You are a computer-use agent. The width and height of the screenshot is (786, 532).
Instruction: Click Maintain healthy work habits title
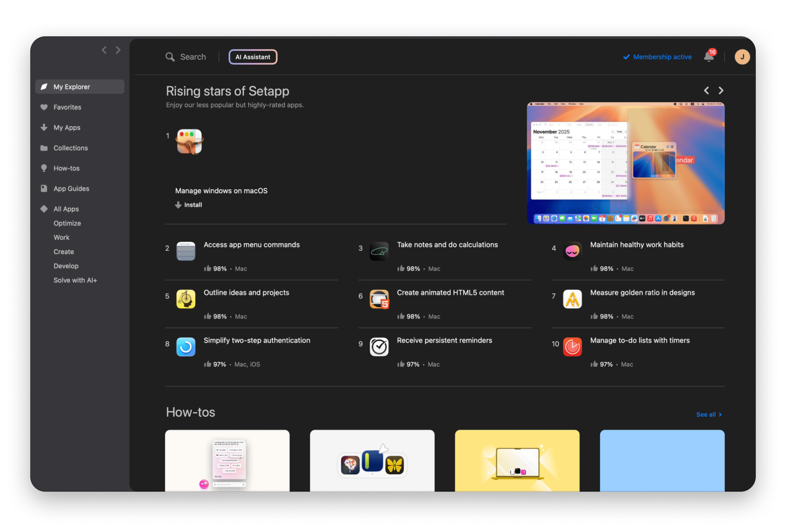point(637,245)
